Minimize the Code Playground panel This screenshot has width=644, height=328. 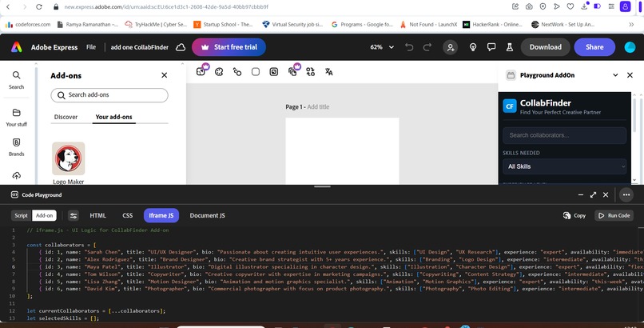581,195
